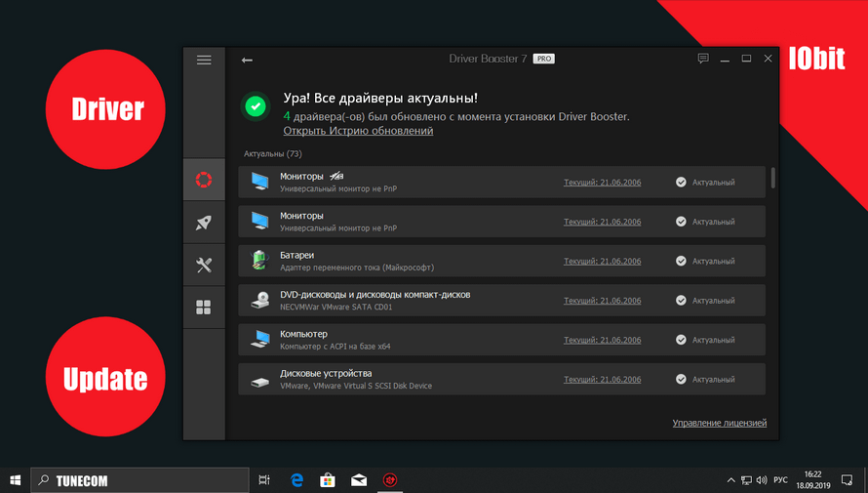
Task: Click the Актуальный check icon for Батареи
Action: (x=681, y=261)
